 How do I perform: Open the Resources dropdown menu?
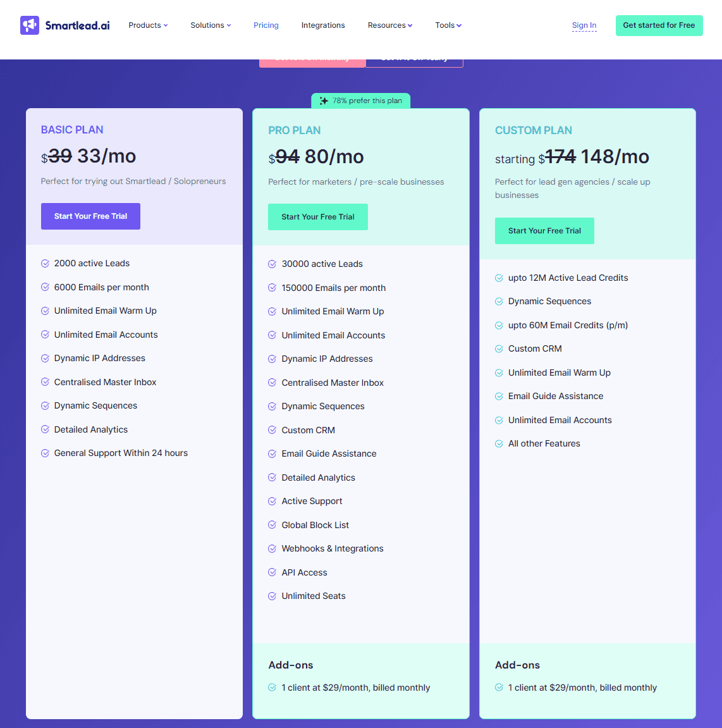tap(389, 25)
